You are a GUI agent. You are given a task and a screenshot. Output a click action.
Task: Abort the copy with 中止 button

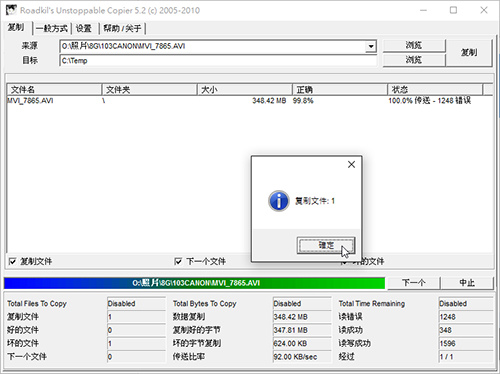(x=467, y=283)
